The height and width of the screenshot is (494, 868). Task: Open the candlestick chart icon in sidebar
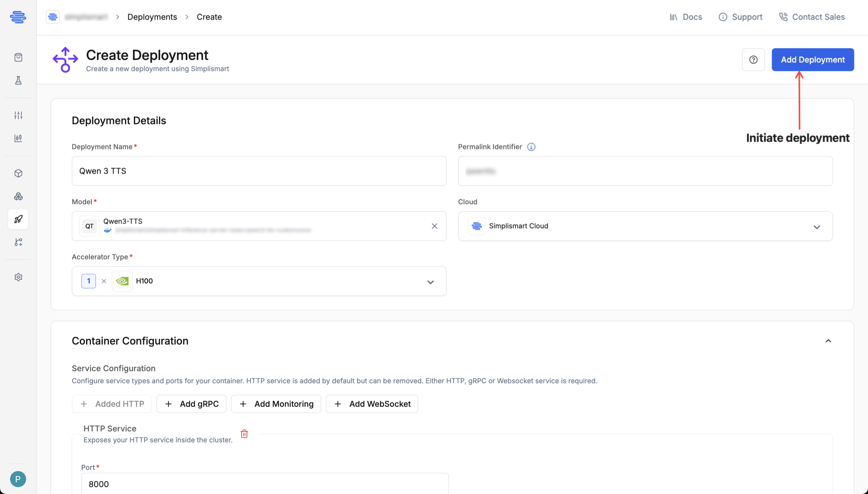(18, 138)
